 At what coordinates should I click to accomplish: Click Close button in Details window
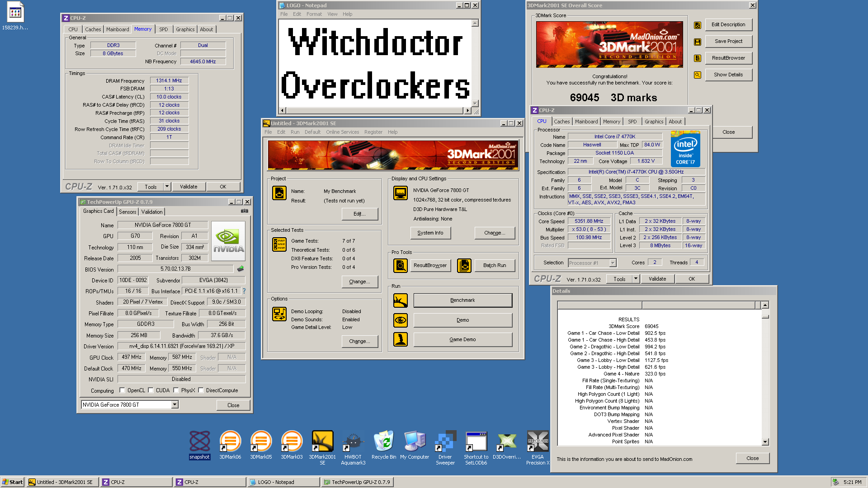coord(753,458)
